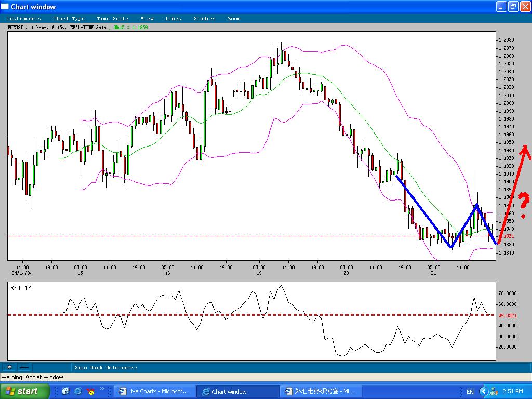Click the Warning: Applet Window status text

click(x=32, y=377)
